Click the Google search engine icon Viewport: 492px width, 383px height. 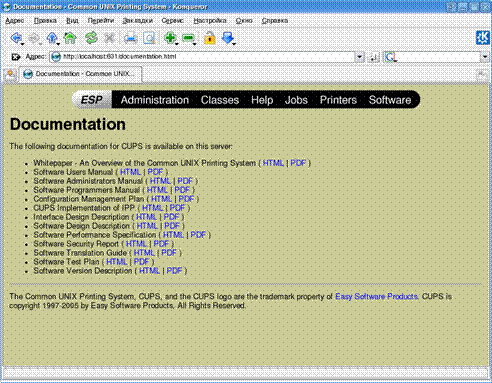tap(390, 57)
